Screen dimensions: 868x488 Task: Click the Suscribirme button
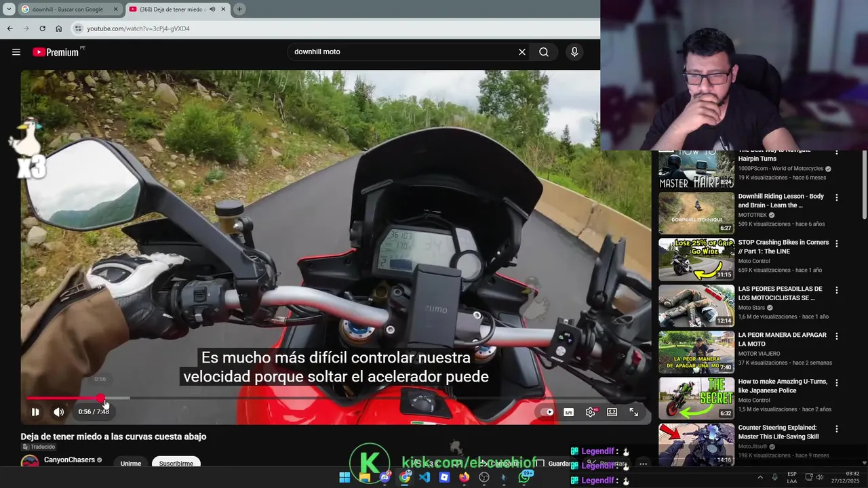(176, 464)
